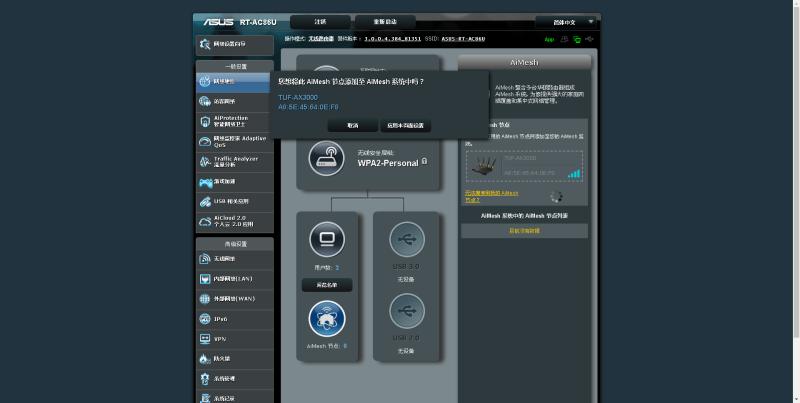Select the AiProtection menu label

(231, 121)
